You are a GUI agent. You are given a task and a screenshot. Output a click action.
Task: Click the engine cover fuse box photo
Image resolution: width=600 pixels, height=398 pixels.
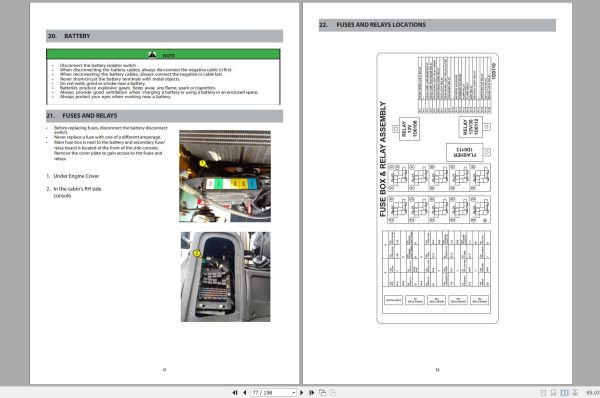225,176
